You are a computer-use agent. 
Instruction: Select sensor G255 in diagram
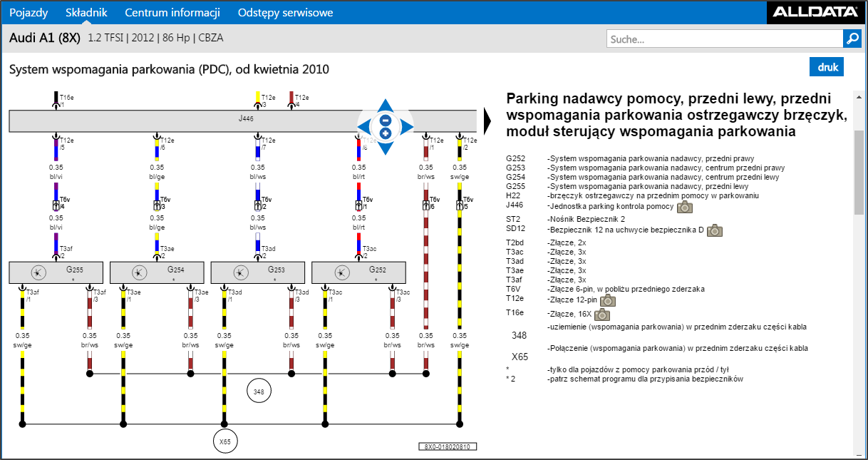[56, 272]
